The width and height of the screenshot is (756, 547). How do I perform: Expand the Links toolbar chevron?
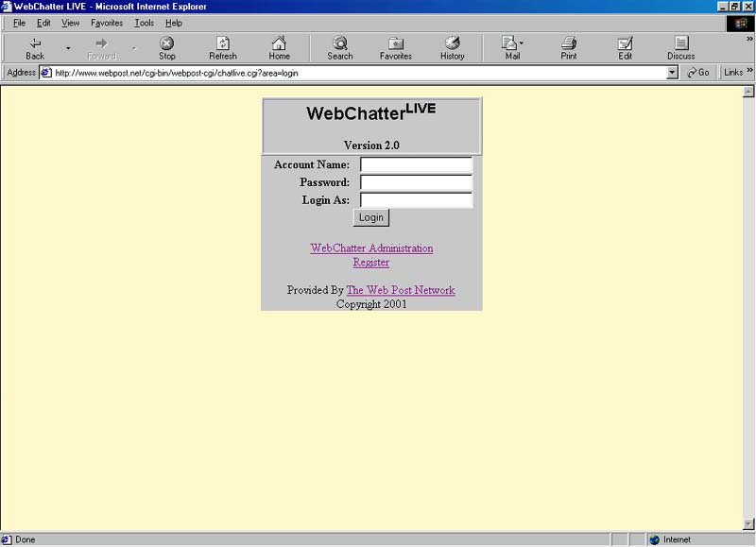coord(750,70)
